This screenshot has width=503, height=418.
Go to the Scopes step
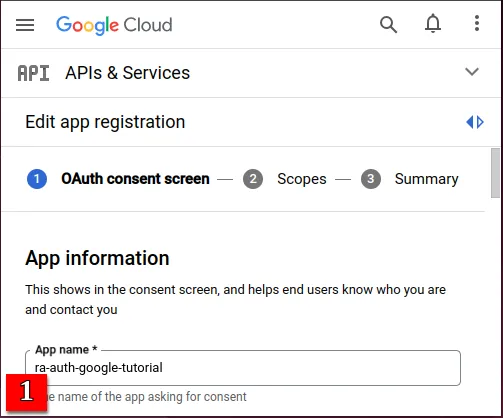[x=302, y=179]
